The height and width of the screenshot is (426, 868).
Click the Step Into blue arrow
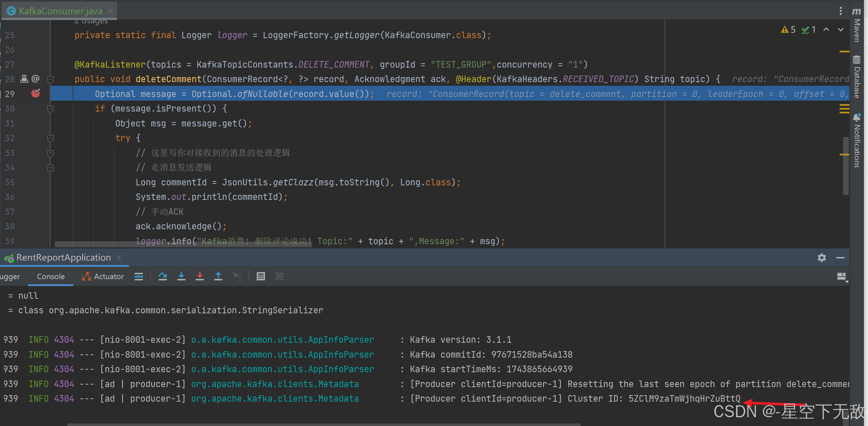(x=181, y=276)
